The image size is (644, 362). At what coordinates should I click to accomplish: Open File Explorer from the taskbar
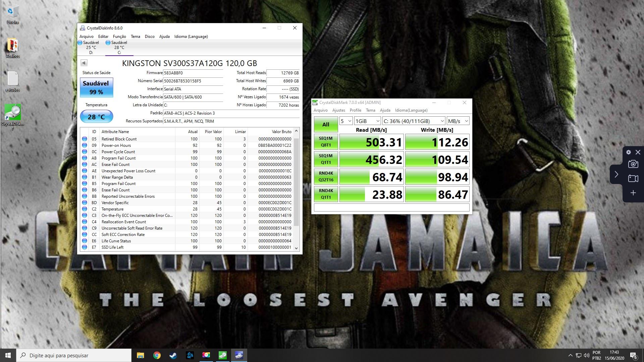140,355
